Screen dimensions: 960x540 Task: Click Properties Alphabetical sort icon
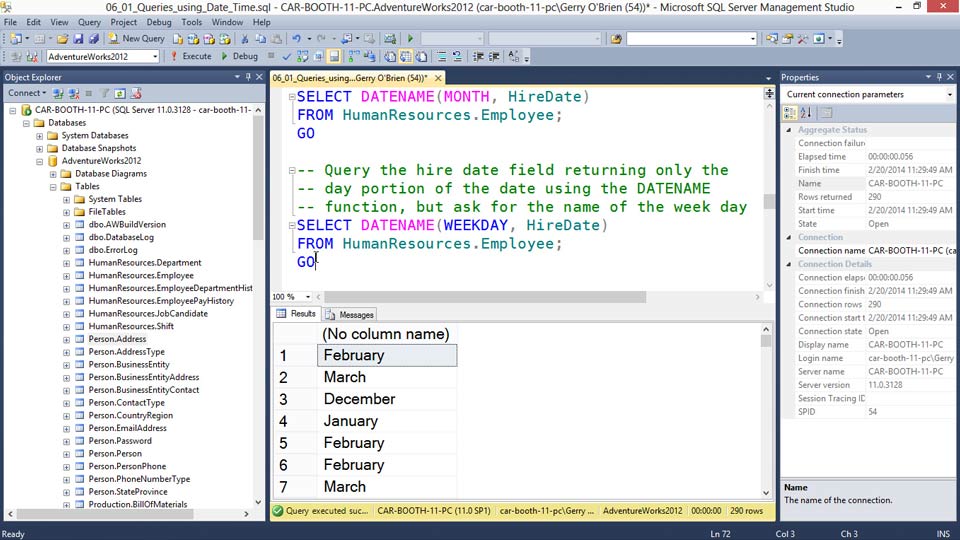tap(806, 113)
